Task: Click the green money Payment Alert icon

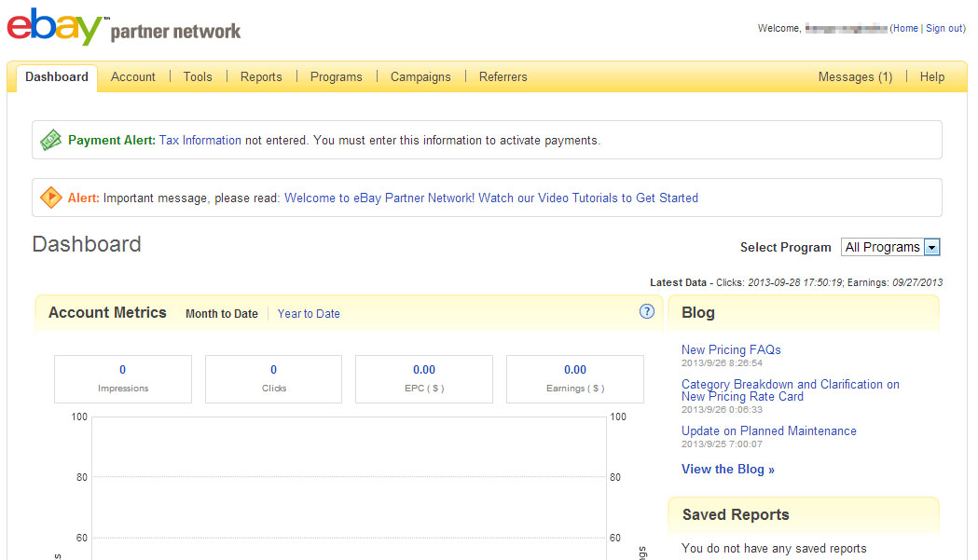Action: pos(50,140)
